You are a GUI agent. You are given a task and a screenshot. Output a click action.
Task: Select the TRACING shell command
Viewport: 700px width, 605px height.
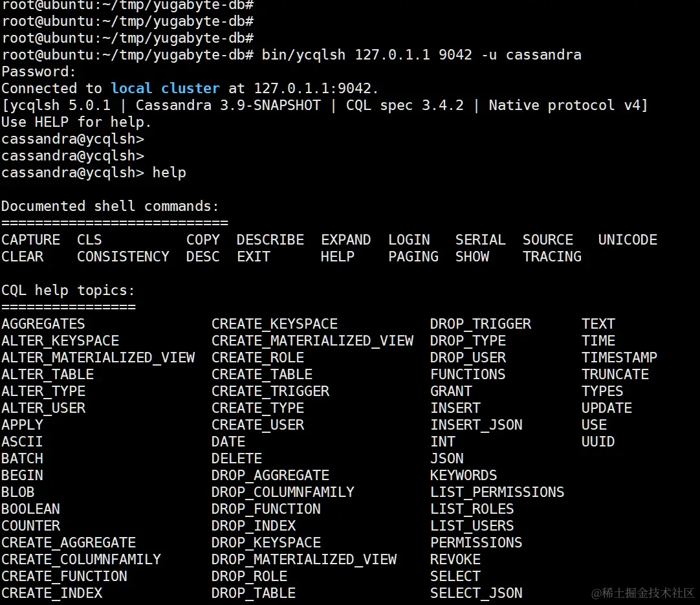552,257
